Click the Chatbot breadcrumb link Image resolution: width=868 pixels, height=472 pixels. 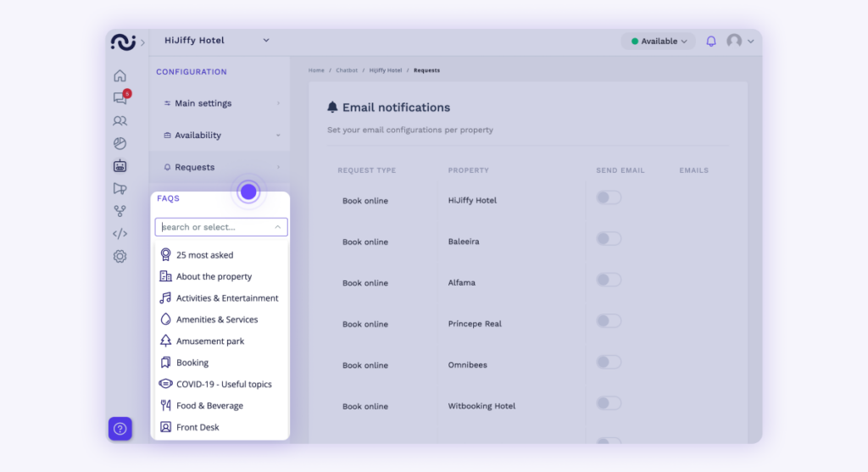tap(347, 70)
